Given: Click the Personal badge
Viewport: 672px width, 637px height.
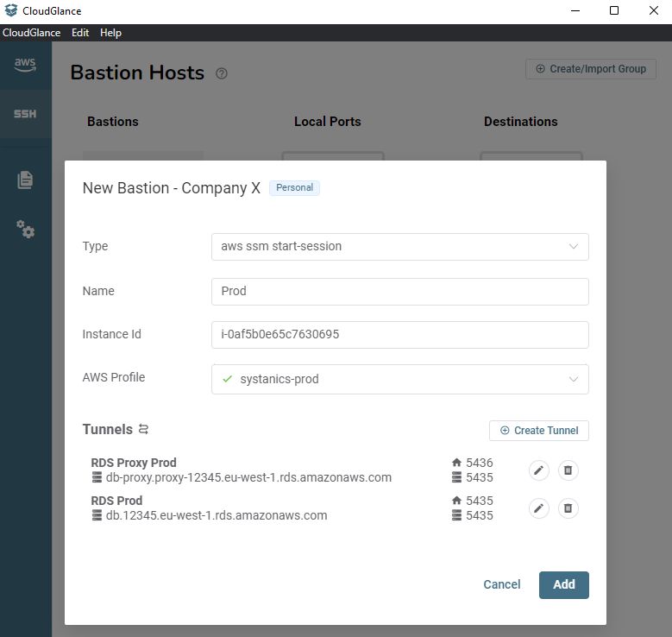Looking at the screenshot, I should pos(294,188).
